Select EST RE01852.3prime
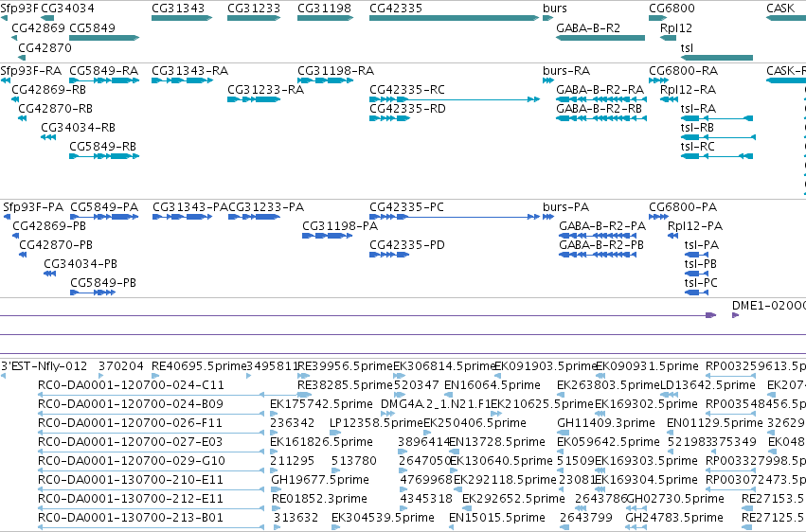Screen dimensions: 806x532 click(x=276, y=508)
